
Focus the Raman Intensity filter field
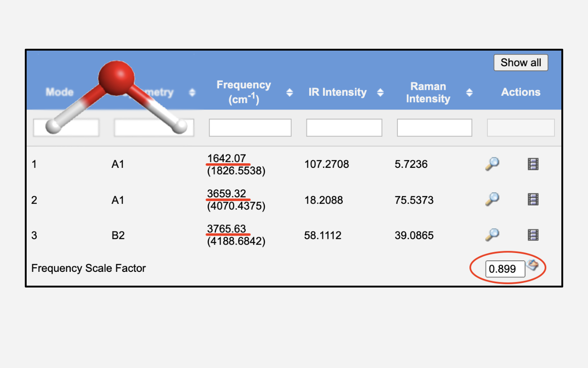pyautogui.click(x=434, y=128)
